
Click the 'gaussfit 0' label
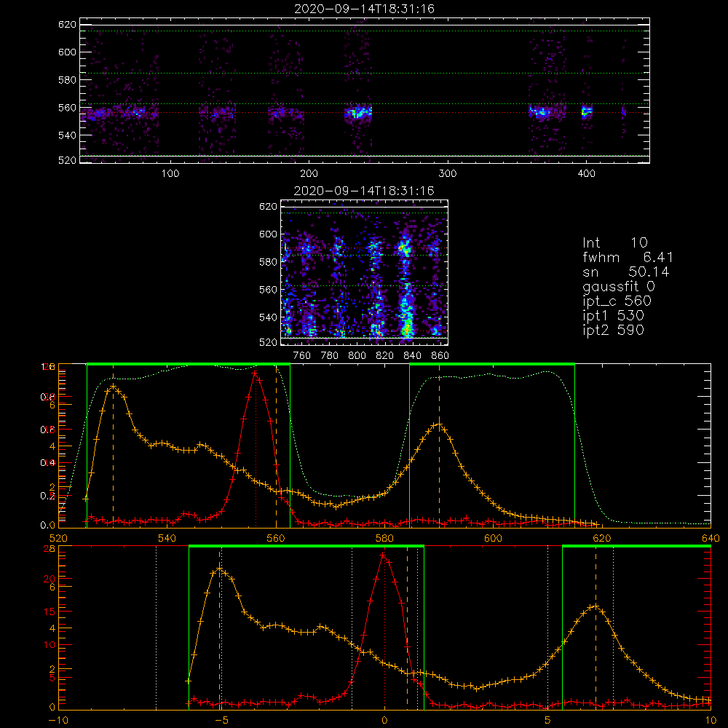[x=618, y=286]
